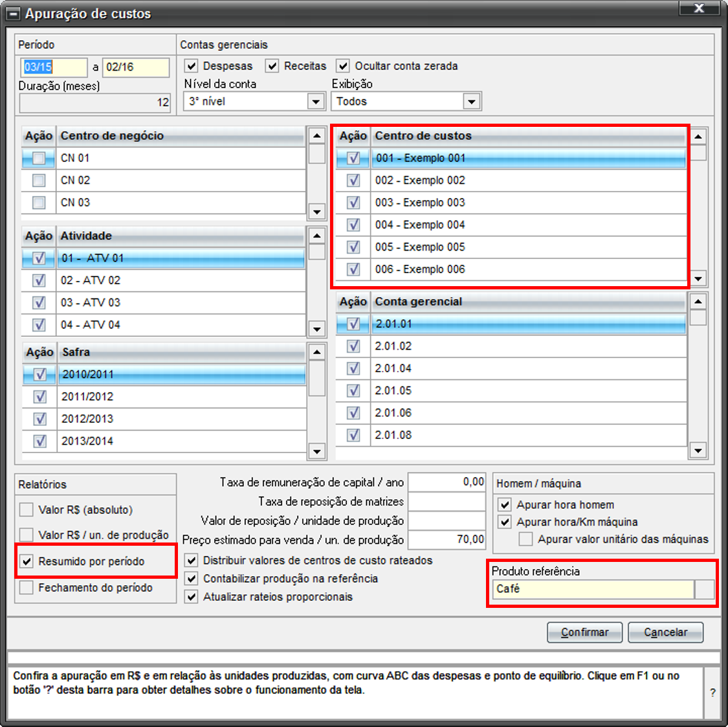The width and height of the screenshot is (728, 727).
Task: Click the Atividade list scroll-down arrow
Action: (316, 328)
